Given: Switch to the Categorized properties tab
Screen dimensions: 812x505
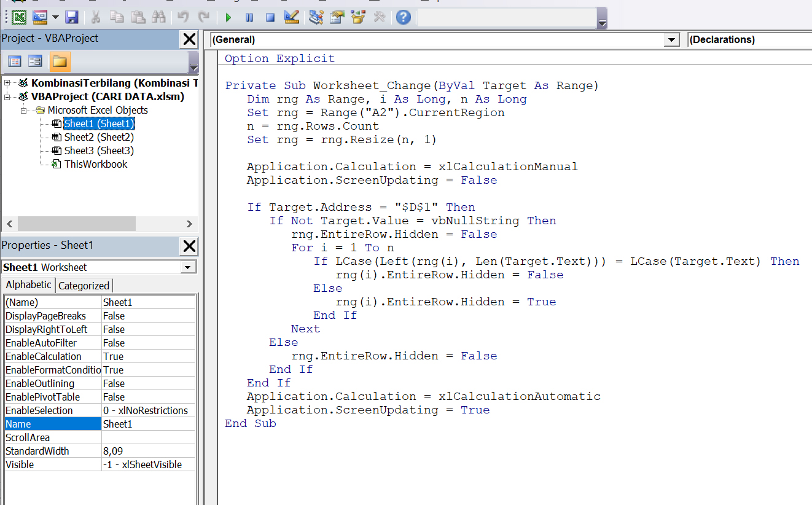Looking at the screenshot, I should [x=84, y=286].
